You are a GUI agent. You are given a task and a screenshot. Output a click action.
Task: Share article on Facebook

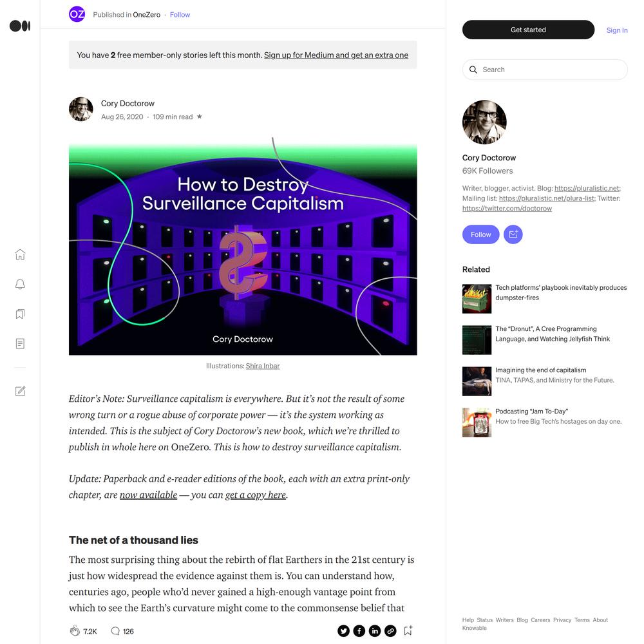[x=359, y=631]
